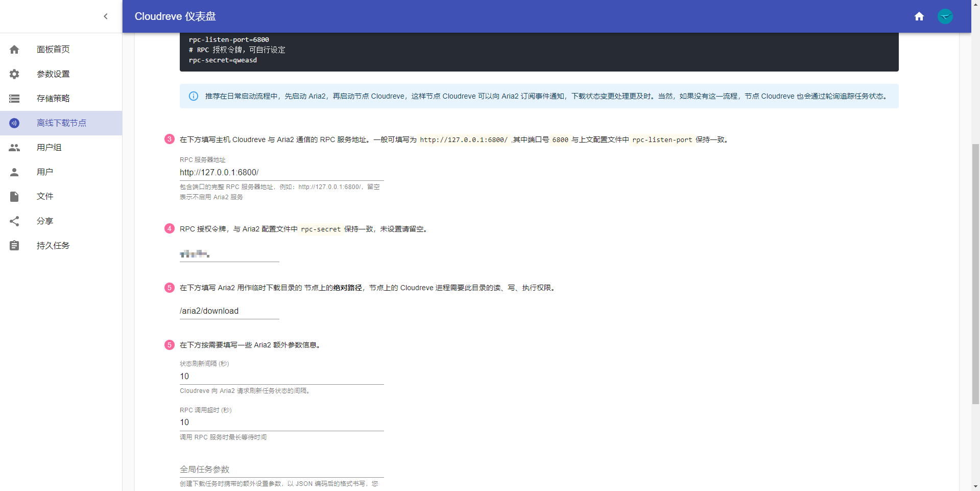The height and width of the screenshot is (491, 980).
Task: Click the 参数设置 gear icon
Action: pyautogui.click(x=14, y=74)
